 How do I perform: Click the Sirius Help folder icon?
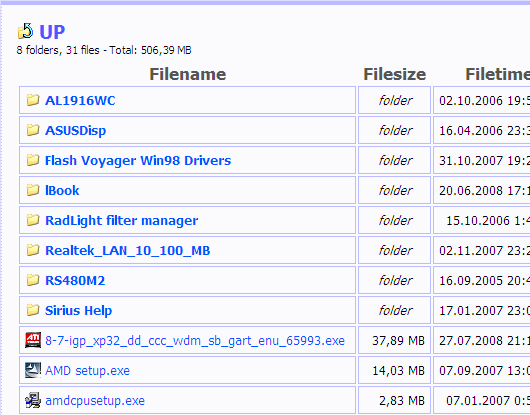(x=33, y=310)
